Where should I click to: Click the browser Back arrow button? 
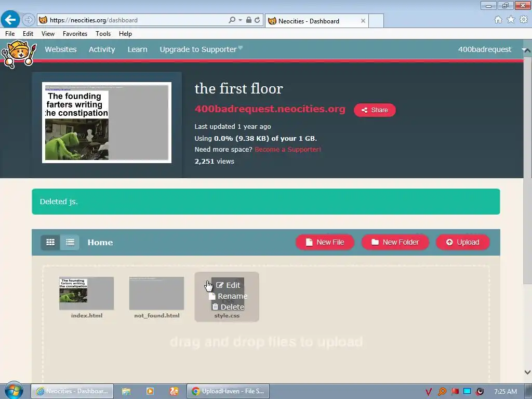(x=10, y=20)
